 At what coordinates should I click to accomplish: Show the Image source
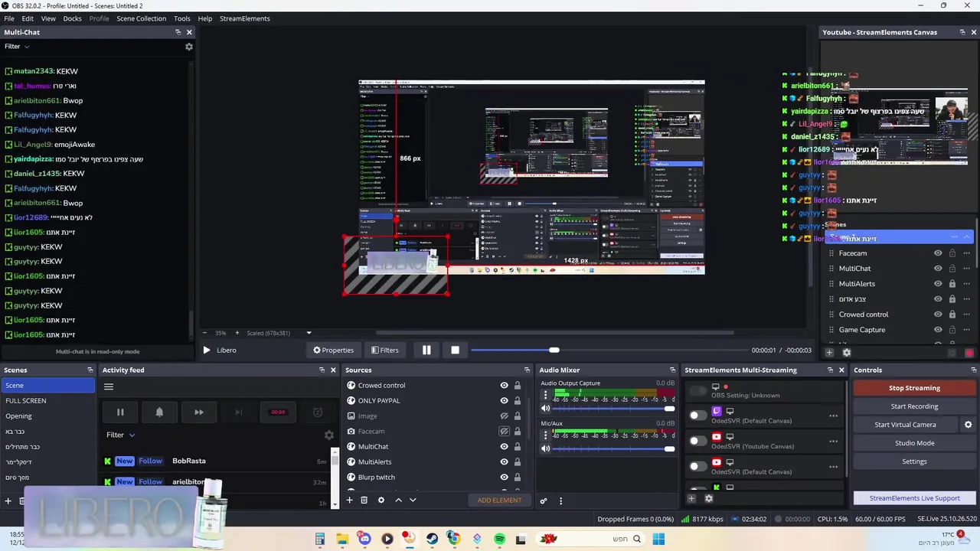(x=504, y=416)
